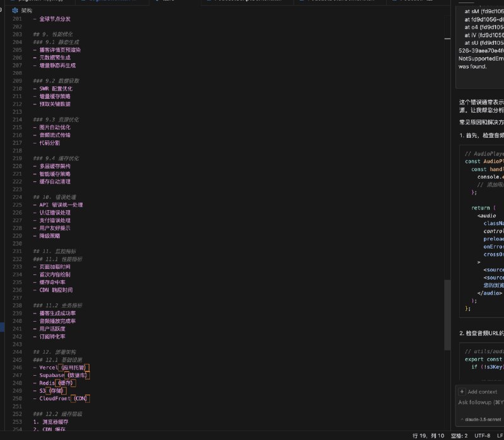Click the 'NotSupportedErr' error line in chat
The width and height of the screenshot is (504, 440).
tap(481, 59)
